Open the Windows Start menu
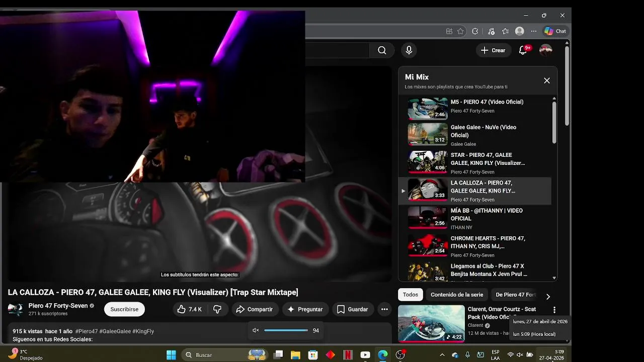 click(171, 355)
